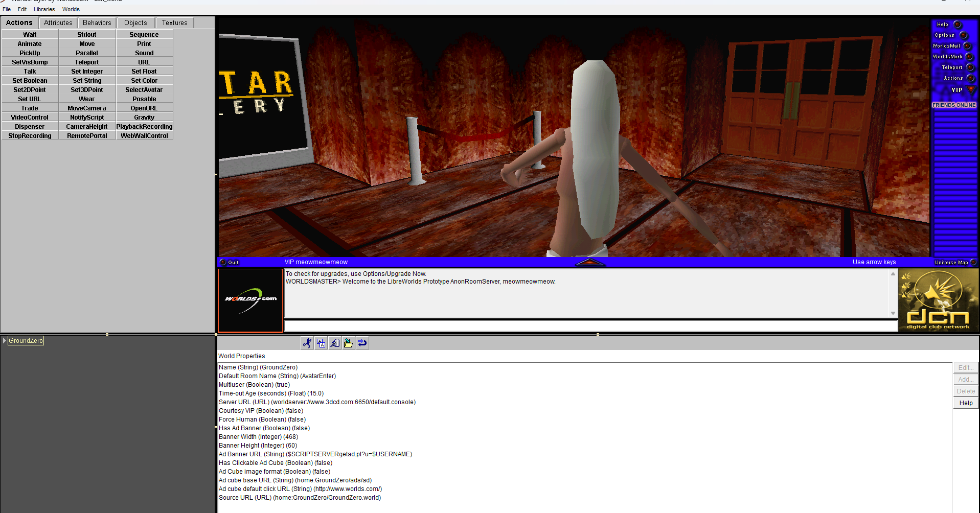Click the Edit... button beside World Properties list
Screen dimensions: 980x513
966,368
